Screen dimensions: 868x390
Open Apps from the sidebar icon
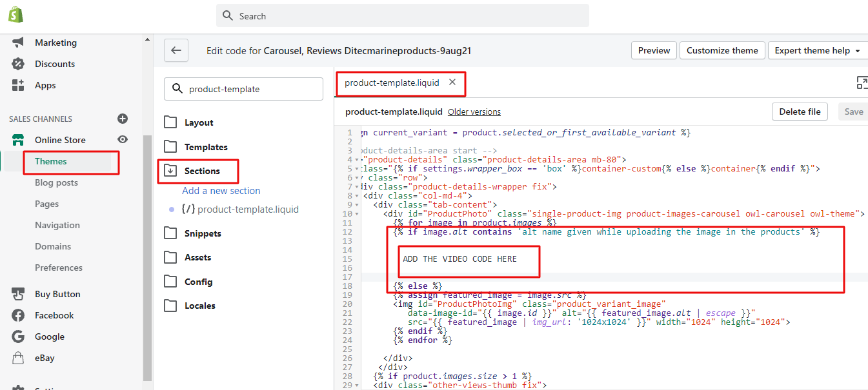18,85
